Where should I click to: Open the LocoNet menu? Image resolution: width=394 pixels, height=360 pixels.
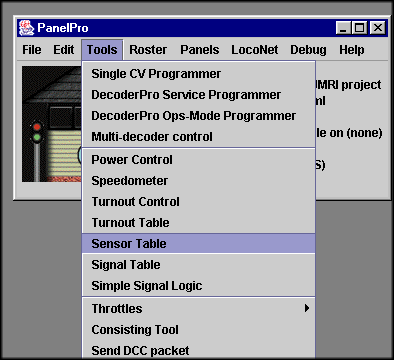click(x=255, y=50)
